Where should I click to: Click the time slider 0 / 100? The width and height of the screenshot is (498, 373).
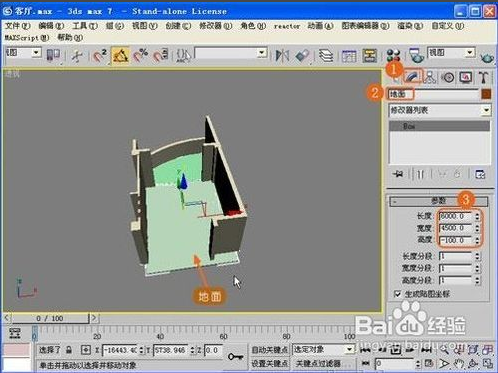(50, 318)
